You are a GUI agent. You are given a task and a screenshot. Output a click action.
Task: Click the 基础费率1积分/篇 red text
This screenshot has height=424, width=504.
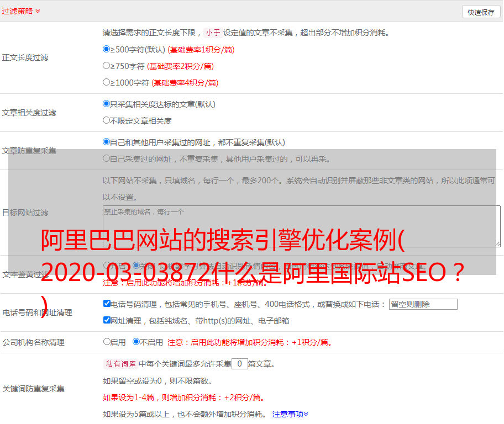[x=201, y=50]
